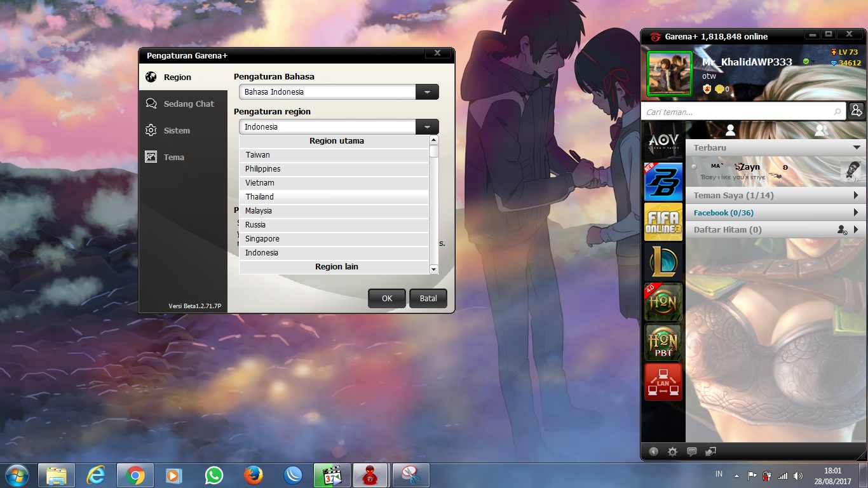Switch to the groups tab in Garena+
The image size is (868, 488).
(x=820, y=130)
